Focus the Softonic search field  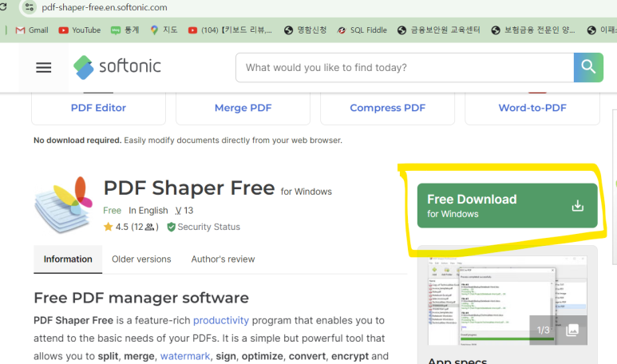pos(405,68)
